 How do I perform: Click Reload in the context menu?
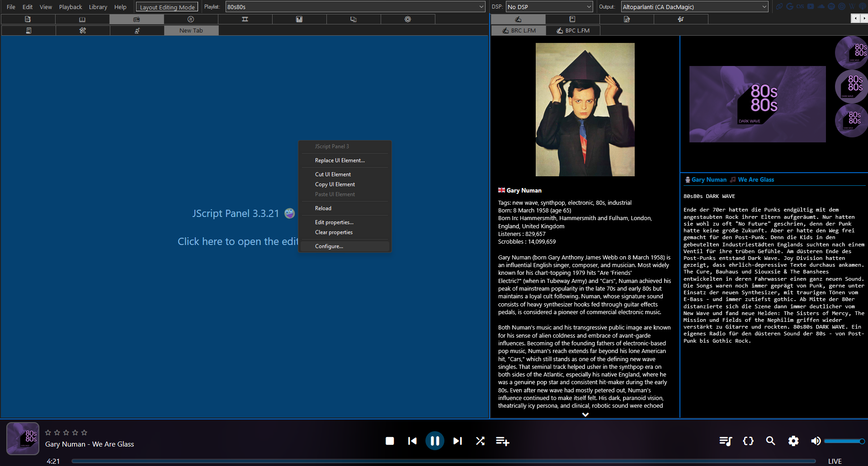(x=345, y=208)
